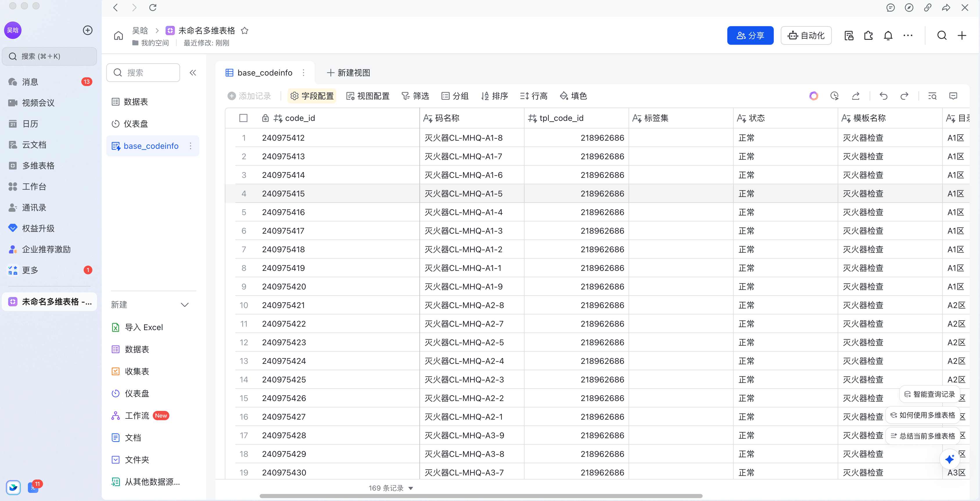Go back with the left arrow icon

(x=116, y=8)
